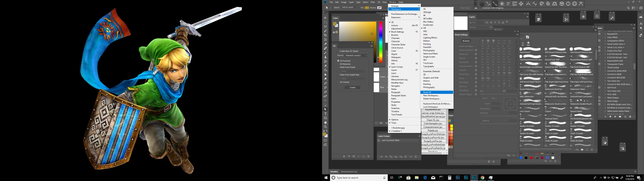Choose Brush Settings in the Window menu
The image size is (644, 181).
(x=404, y=32)
